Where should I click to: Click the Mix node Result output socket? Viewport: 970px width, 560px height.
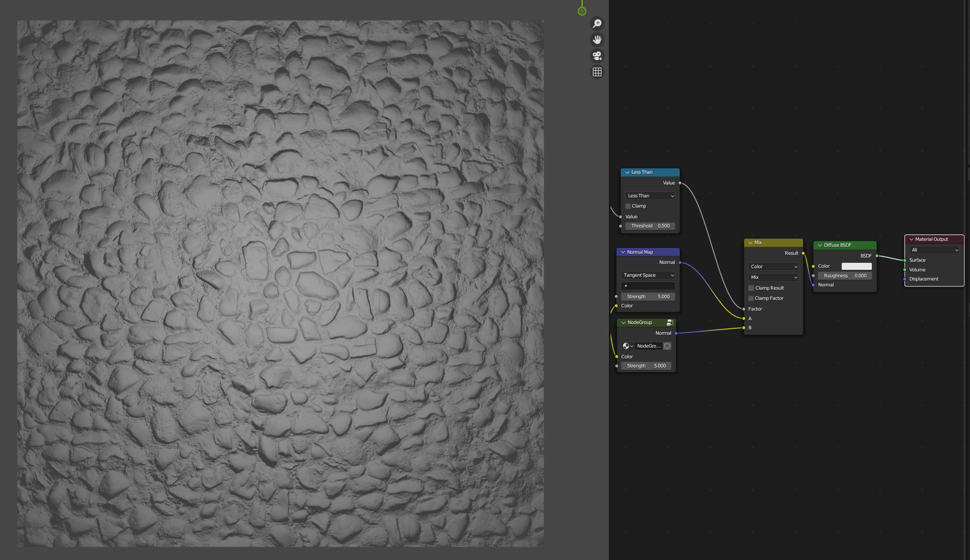point(803,253)
